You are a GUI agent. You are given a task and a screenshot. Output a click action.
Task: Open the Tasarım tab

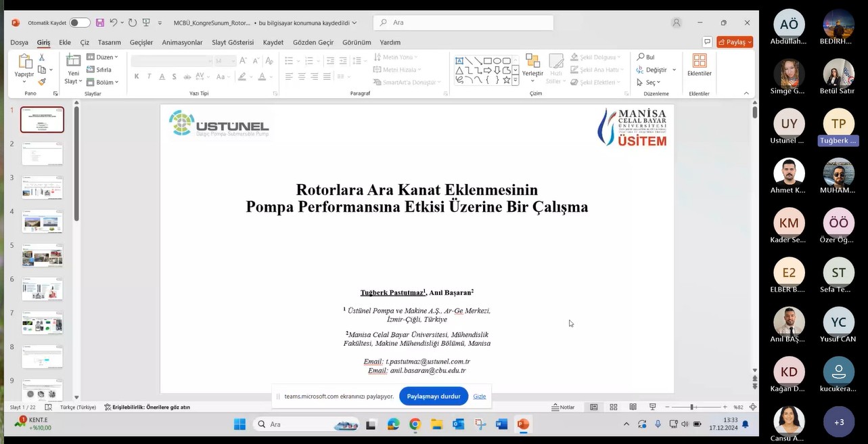(109, 42)
